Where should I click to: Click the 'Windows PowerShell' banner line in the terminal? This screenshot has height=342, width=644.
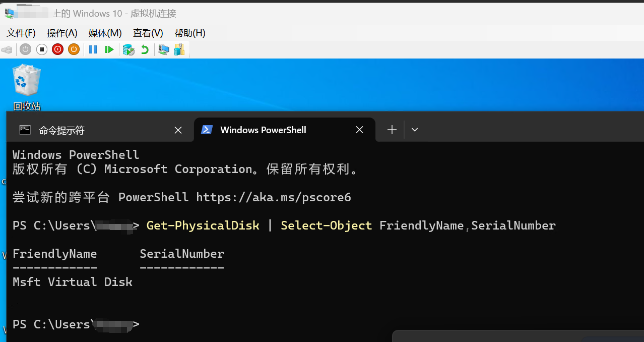point(76,154)
